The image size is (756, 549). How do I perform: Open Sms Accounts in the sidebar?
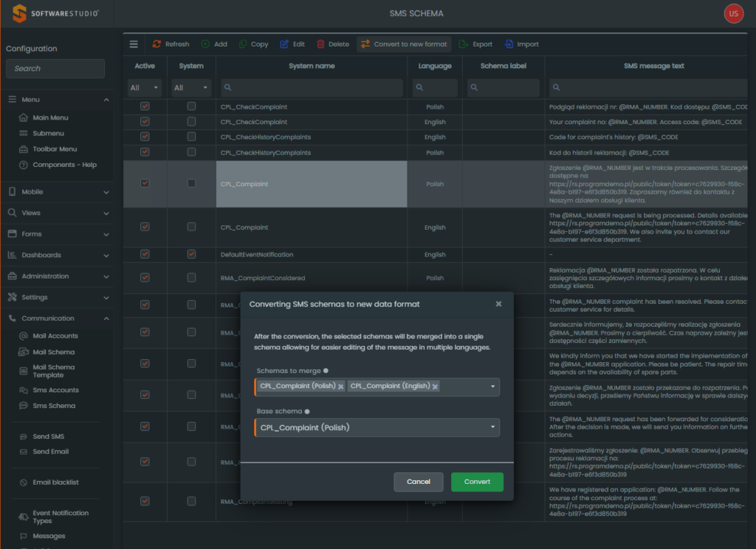(x=55, y=390)
